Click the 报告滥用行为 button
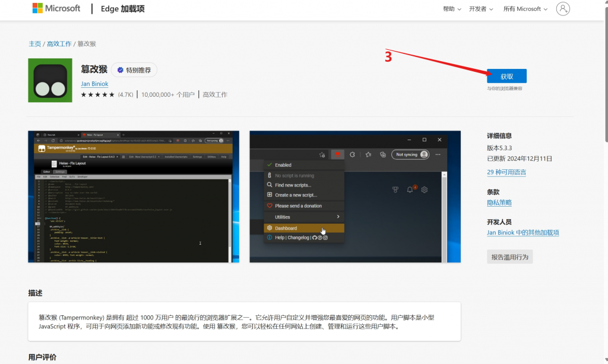The width and height of the screenshot is (608, 364). pyautogui.click(x=509, y=257)
